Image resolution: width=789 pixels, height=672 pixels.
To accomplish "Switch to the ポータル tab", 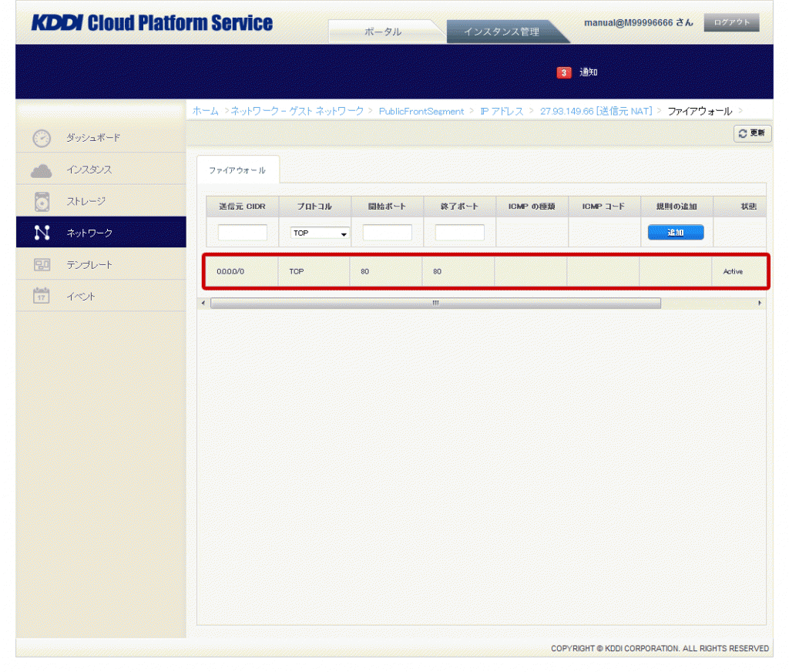I will [x=384, y=31].
